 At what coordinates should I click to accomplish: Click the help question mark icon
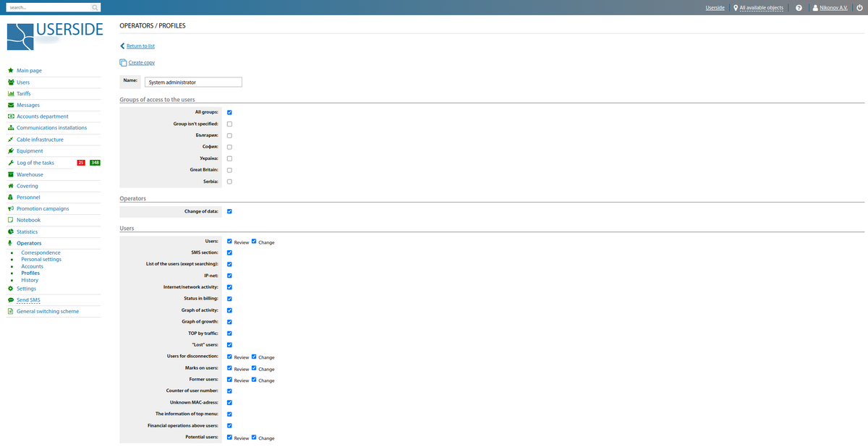799,7
